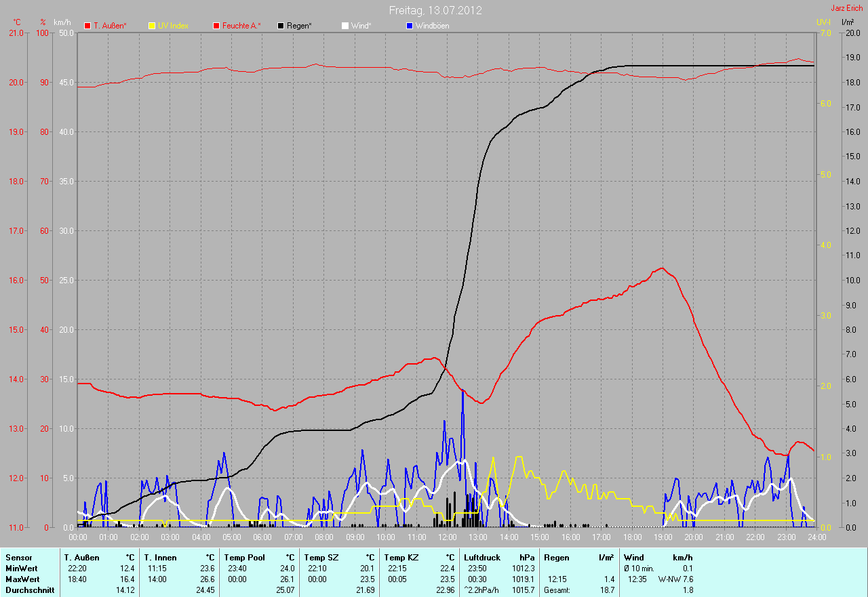The image size is (868, 597).
Task: Select the 'Feuchte A.*' legend label
Action: [x=241, y=26]
